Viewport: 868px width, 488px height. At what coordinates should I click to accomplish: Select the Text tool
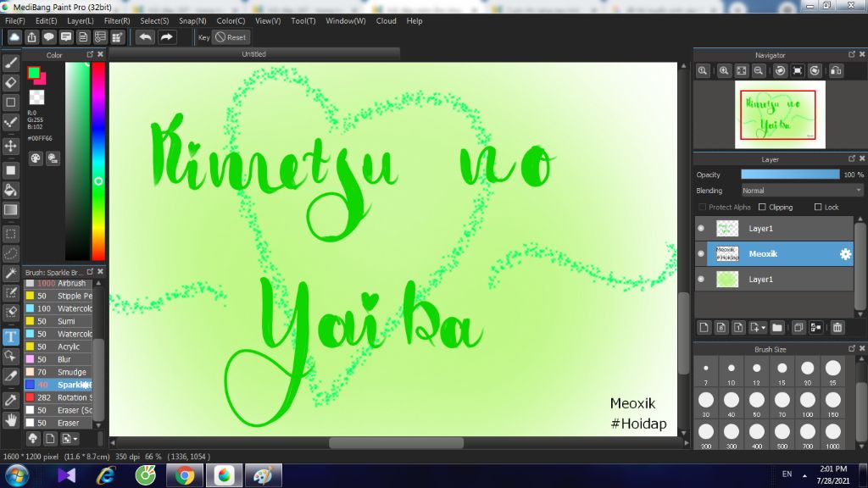click(x=10, y=337)
